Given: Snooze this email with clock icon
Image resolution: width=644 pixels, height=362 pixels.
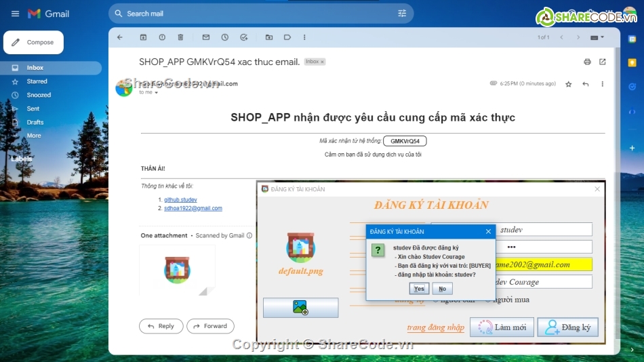Looking at the screenshot, I should [x=225, y=37].
